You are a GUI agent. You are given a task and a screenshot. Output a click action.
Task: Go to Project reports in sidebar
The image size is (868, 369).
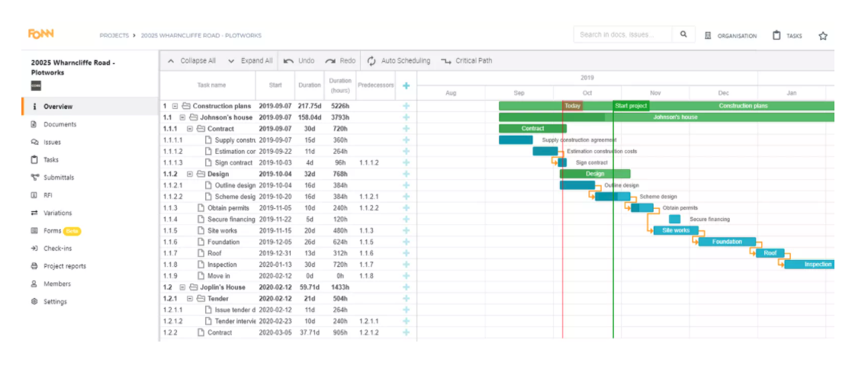coord(64,266)
